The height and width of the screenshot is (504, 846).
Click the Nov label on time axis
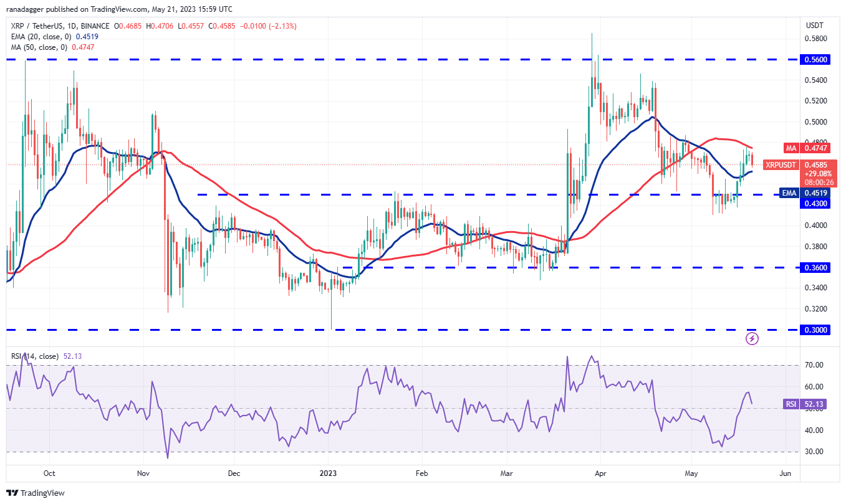point(143,473)
